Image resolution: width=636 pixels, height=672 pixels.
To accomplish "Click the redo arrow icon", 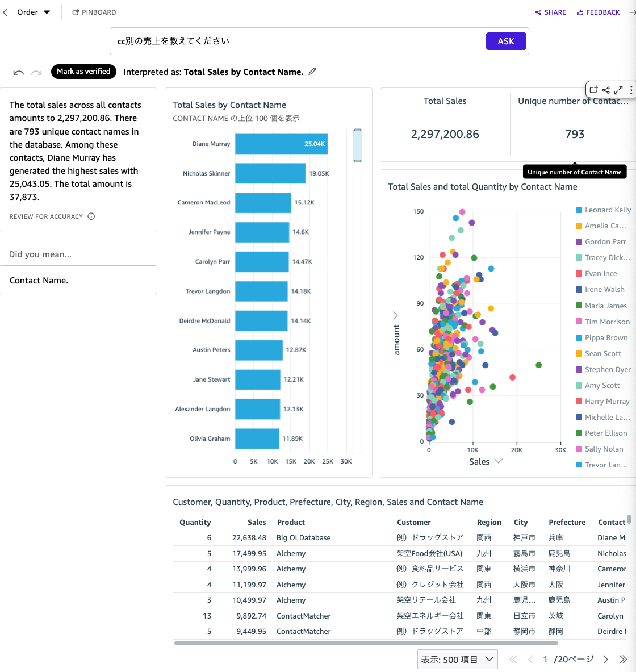I will (x=36, y=72).
